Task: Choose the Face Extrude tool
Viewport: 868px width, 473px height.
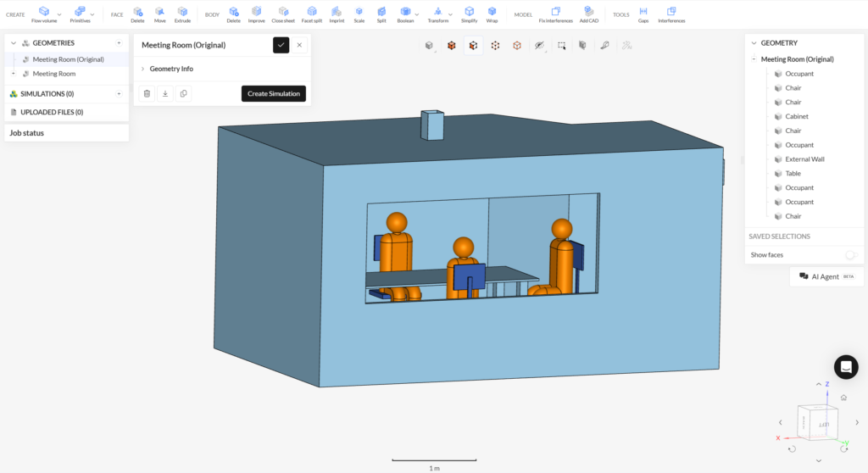Action: [x=182, y=14]
